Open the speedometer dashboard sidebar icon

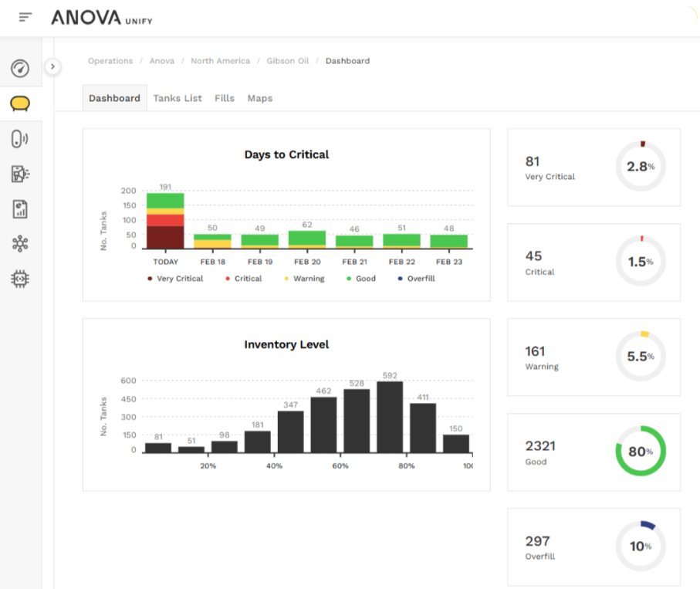click(x=20, y=69)
